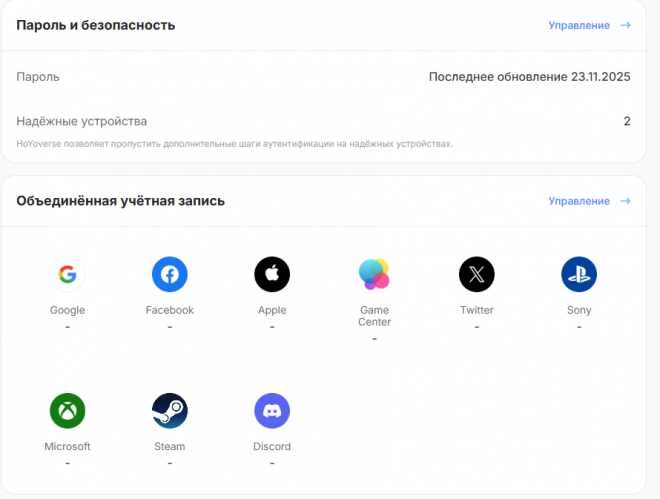Click the trusted devices count 2

627,121
